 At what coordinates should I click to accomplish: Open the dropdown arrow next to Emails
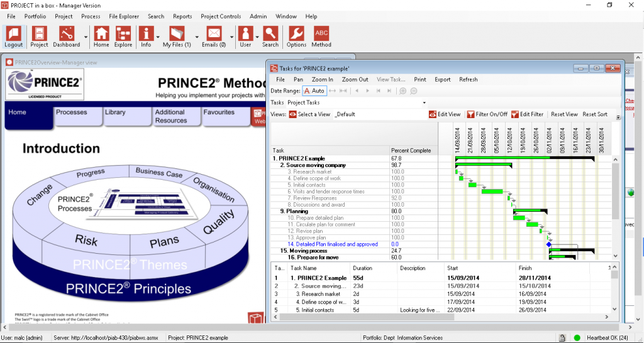(x=231, y=37)
